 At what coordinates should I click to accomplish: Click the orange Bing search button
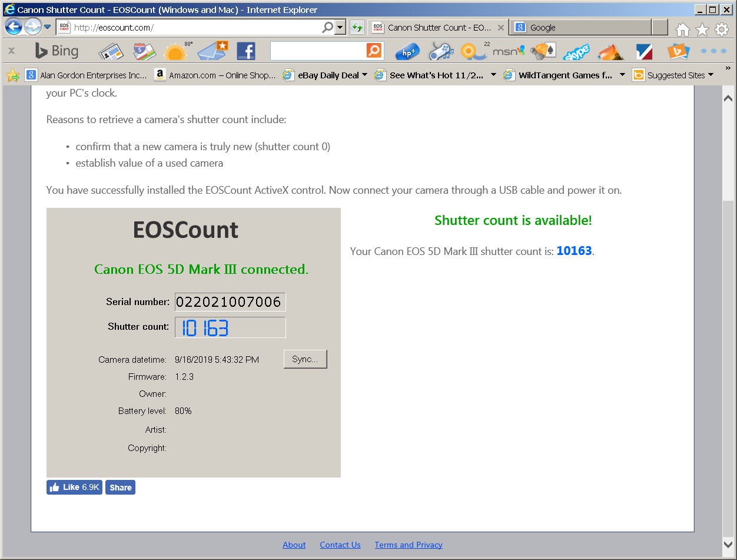[374, 51]
